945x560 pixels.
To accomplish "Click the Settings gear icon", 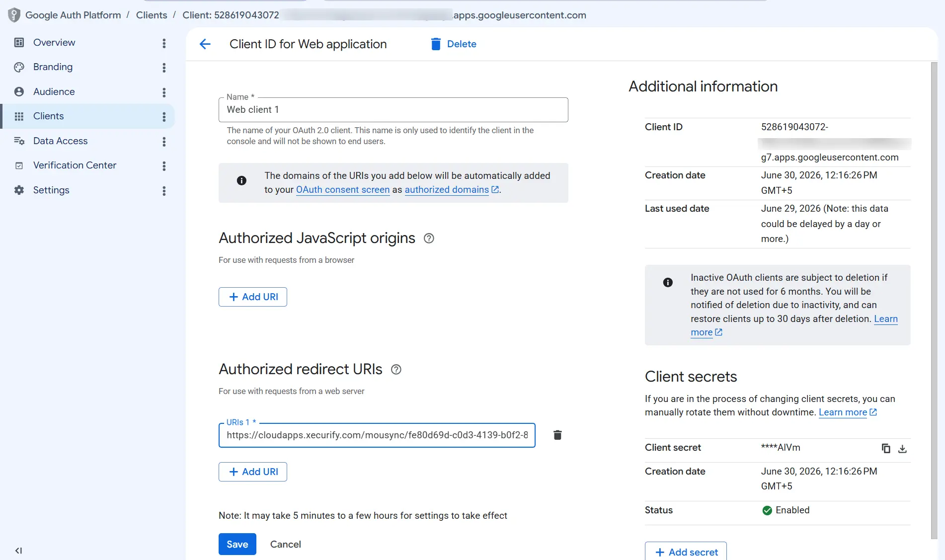I will click(19, 190).
